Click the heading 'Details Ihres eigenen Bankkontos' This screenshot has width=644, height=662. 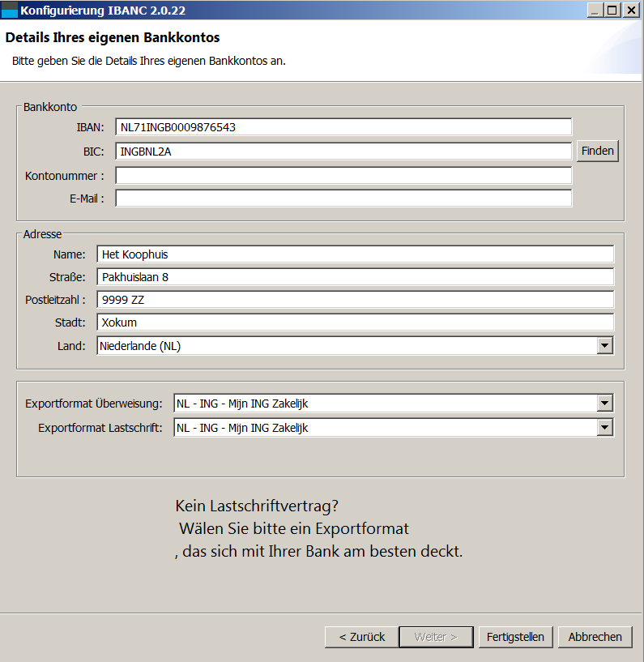(113, 37)
